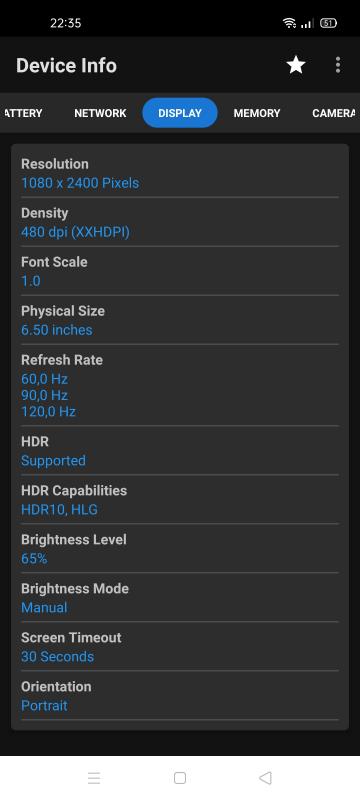Switch to the Memory tab

click(257, 113)
